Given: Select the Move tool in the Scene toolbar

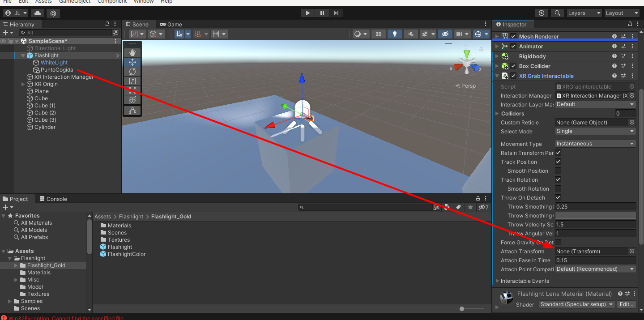Looking at the screenshot, I should (x=132, y=62).
